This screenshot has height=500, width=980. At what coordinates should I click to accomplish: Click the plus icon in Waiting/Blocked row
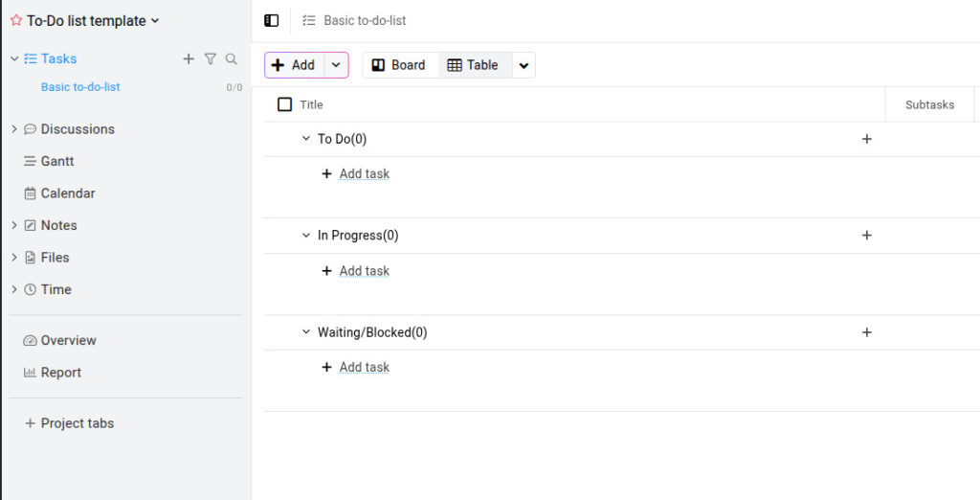(866, 332)
